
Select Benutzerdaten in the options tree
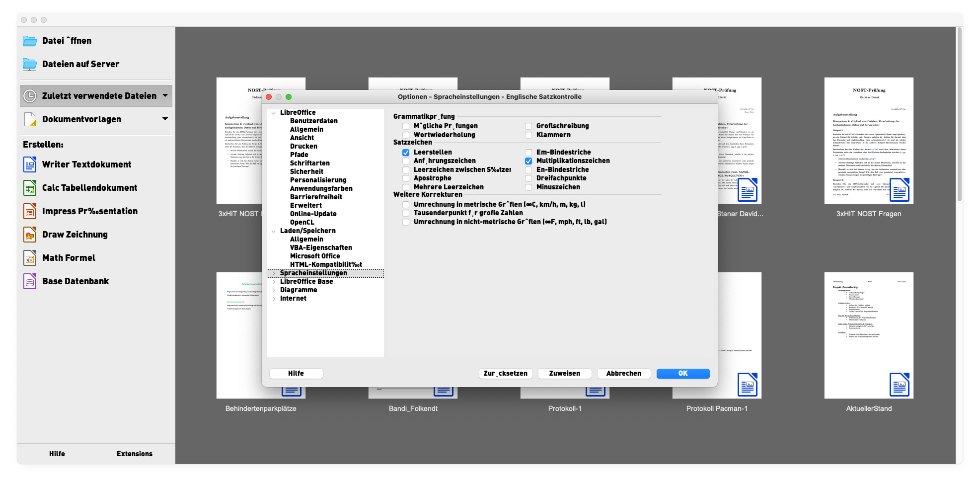click(313, 121)
